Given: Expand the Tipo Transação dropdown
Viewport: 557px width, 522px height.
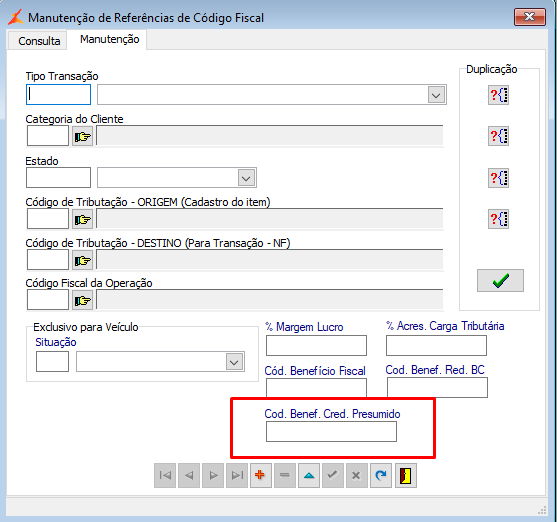Looking at the screenshot, I should 436,95.
